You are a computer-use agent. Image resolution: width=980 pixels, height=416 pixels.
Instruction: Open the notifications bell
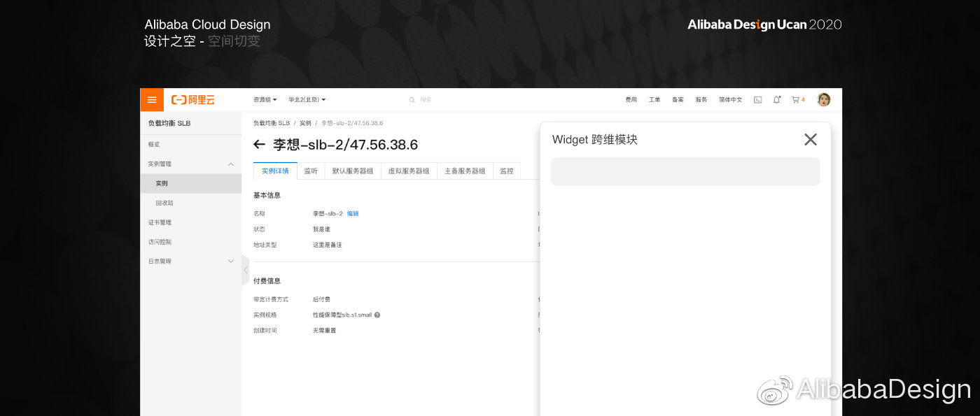click(776, 100)
